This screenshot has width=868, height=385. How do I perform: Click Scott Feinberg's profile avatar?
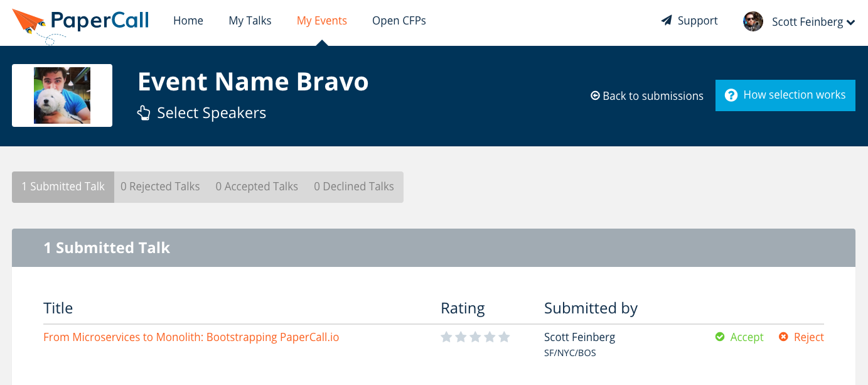753,21
